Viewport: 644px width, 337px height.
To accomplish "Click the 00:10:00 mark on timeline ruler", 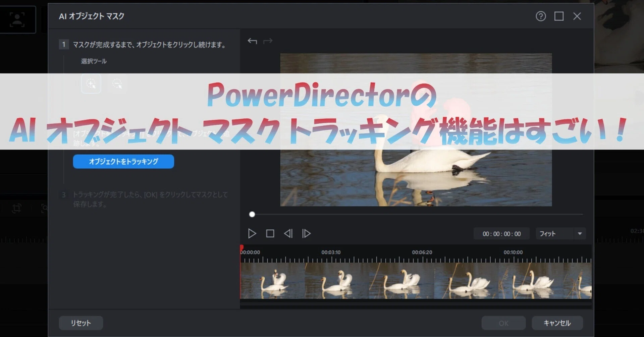I will click(513, 252).
